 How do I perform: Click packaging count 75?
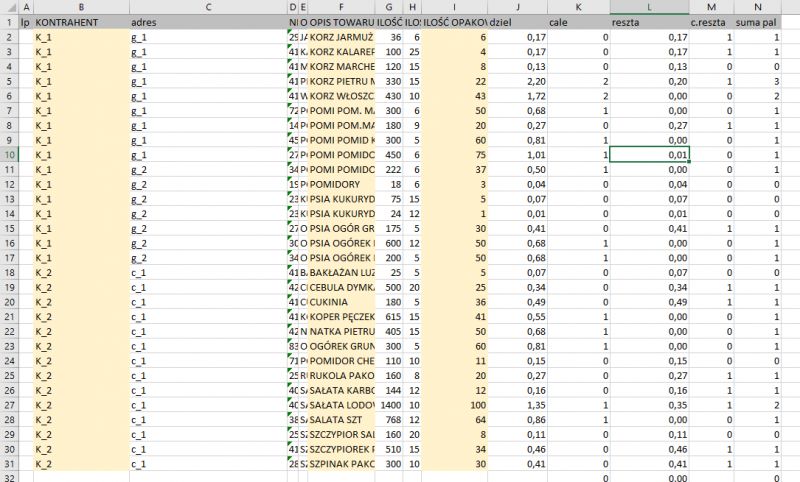[454, 155]
